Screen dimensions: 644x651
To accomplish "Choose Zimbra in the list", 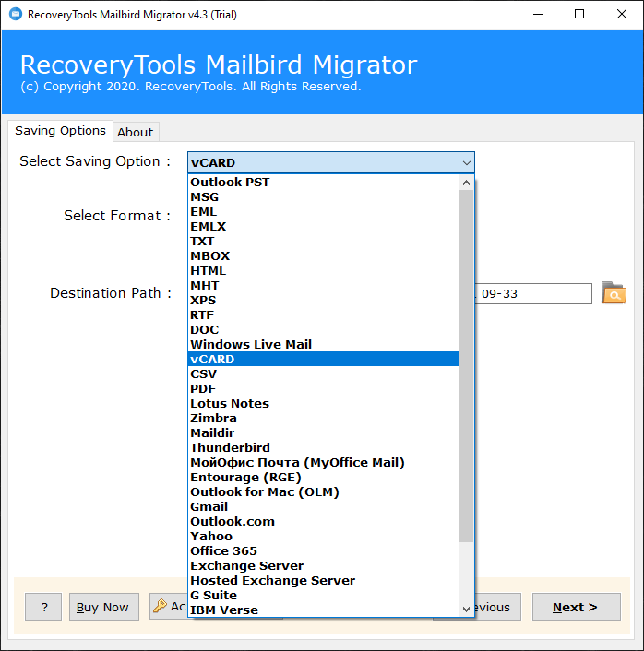I will (323, 418).
